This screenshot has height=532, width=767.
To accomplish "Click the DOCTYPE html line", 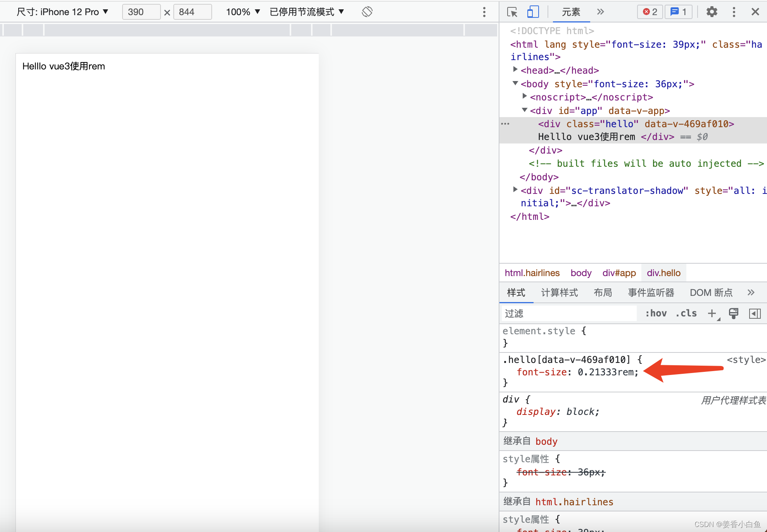I will [552, 31].
